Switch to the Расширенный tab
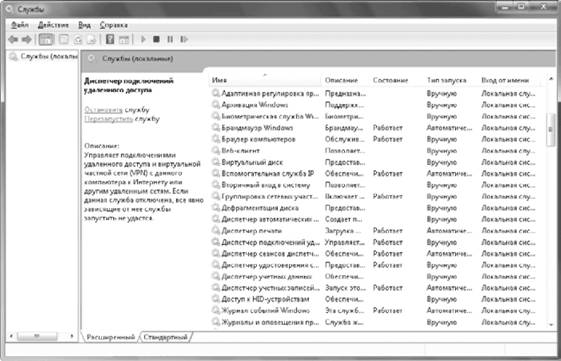This screenshot has width=561, height=361. [x=111, y=337]
